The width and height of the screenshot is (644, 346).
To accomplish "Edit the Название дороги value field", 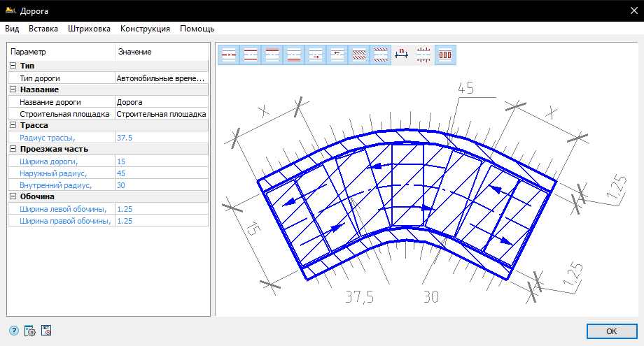I will point(162,102).
